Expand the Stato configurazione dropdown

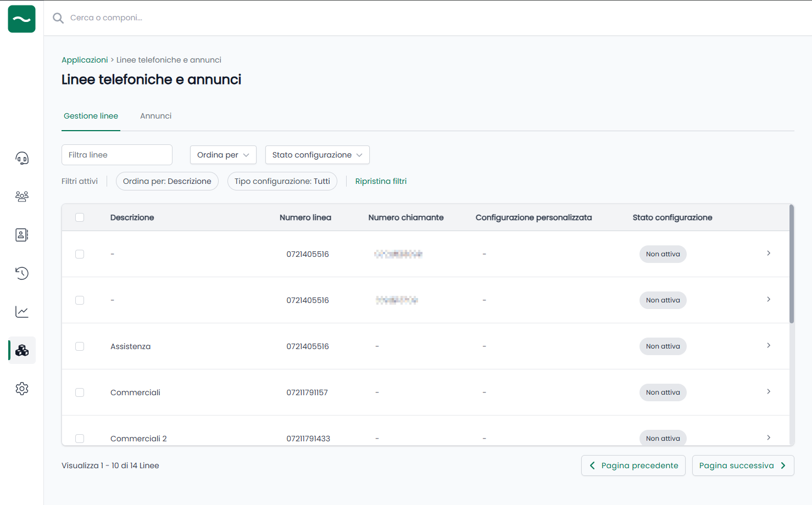317,155
